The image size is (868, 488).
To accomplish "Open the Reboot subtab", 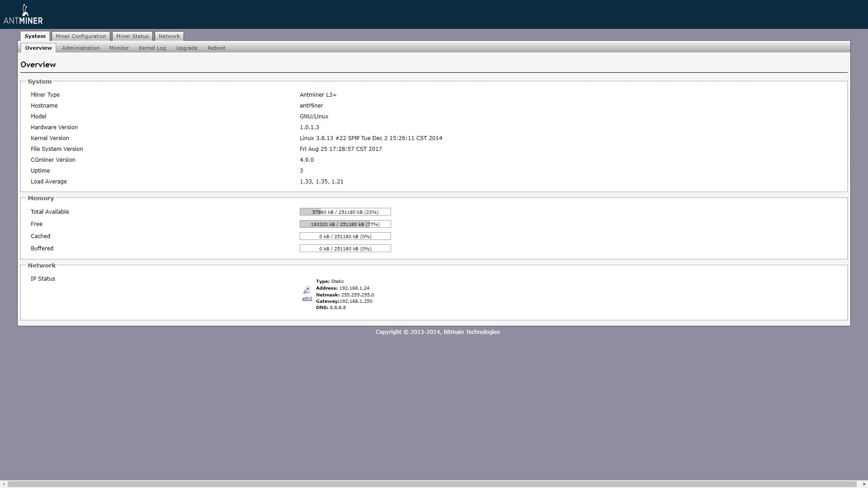I will click(x=216, y=48).
